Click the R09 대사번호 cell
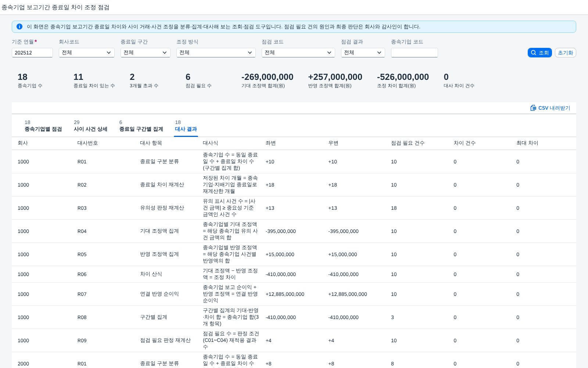The image size is (588, 368). coord(82,340)
